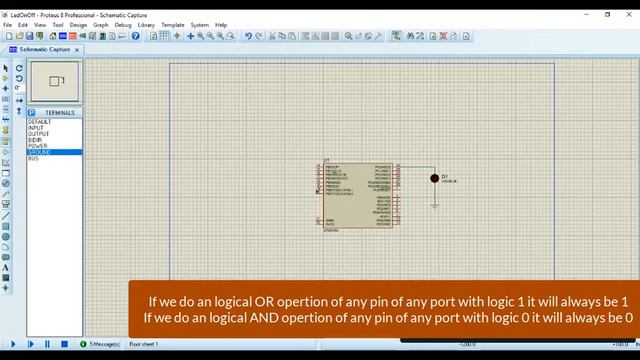Image resolution: width=640 pixels, height=360 pixels.
Task: Select the Active Popup Mode tool
Action: pos(6,173)
